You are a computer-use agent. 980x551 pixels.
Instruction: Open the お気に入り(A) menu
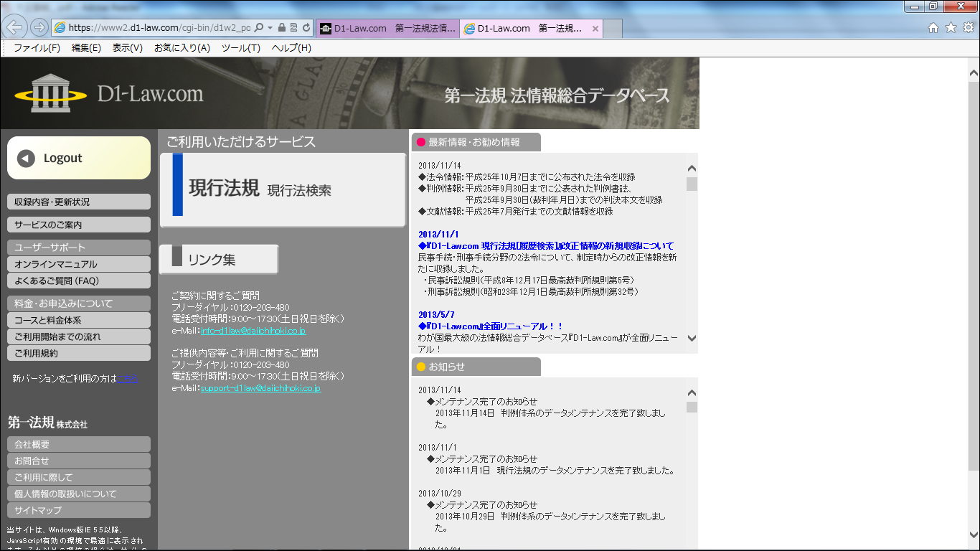click(182, 48)
